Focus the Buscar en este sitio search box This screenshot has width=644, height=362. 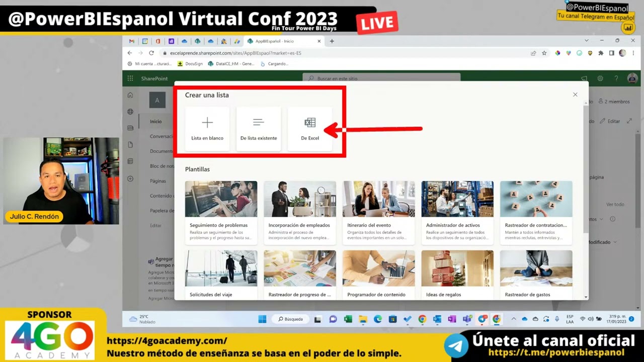(x=381, y=78)
